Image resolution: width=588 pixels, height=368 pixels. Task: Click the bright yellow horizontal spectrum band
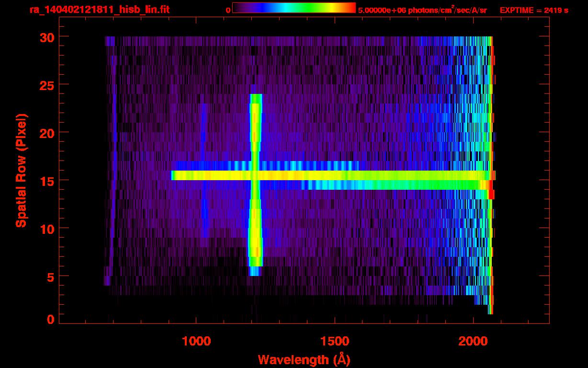tap(330, 175)
